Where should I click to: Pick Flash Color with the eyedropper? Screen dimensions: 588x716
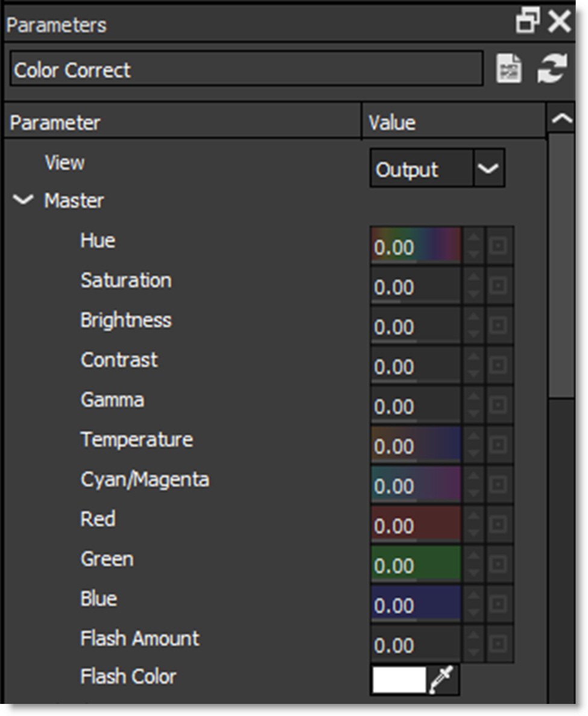coord(443,680)
